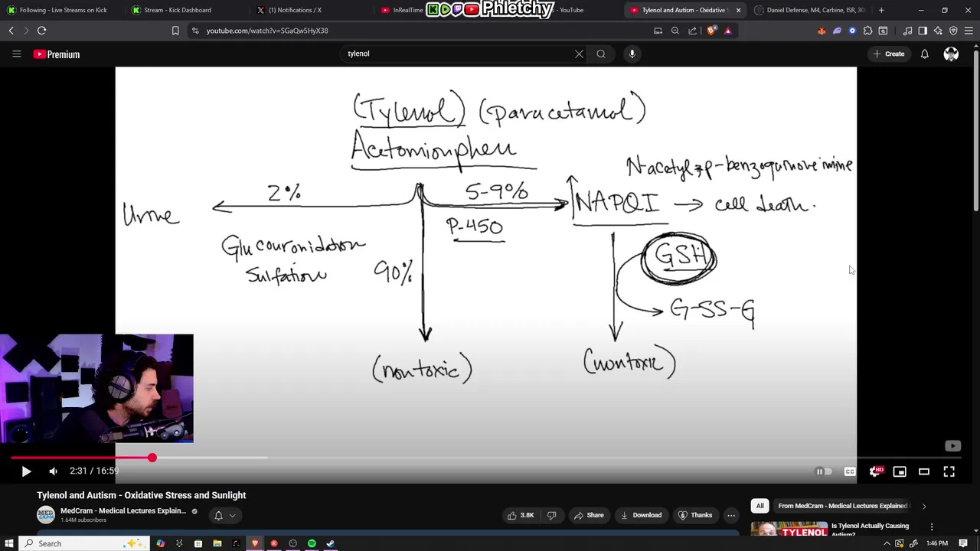Open a new browser tab
Screen dimensions: 980x551
tap(881, 10)
